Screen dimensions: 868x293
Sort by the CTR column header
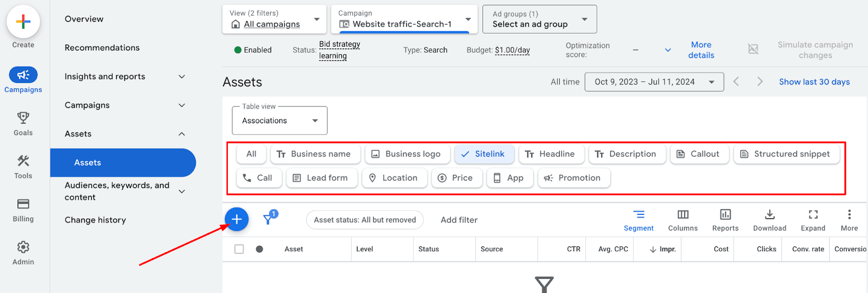pos(573,249)
